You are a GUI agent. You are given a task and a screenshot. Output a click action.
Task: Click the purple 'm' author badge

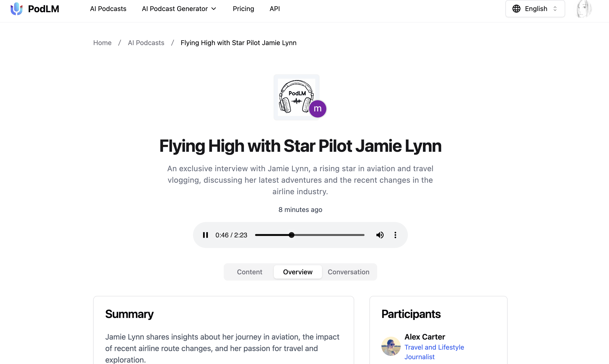point(317,109)
